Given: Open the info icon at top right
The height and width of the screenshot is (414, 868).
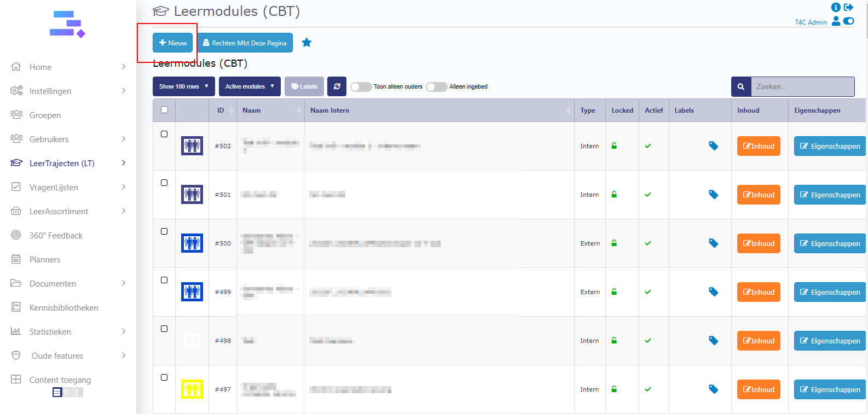Looking at the screenshot, I should [836, 7].
